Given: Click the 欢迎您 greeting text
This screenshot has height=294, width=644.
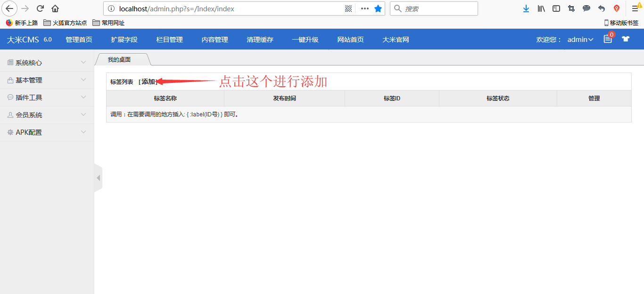Looking at the screenshot, I should [549, 40].
